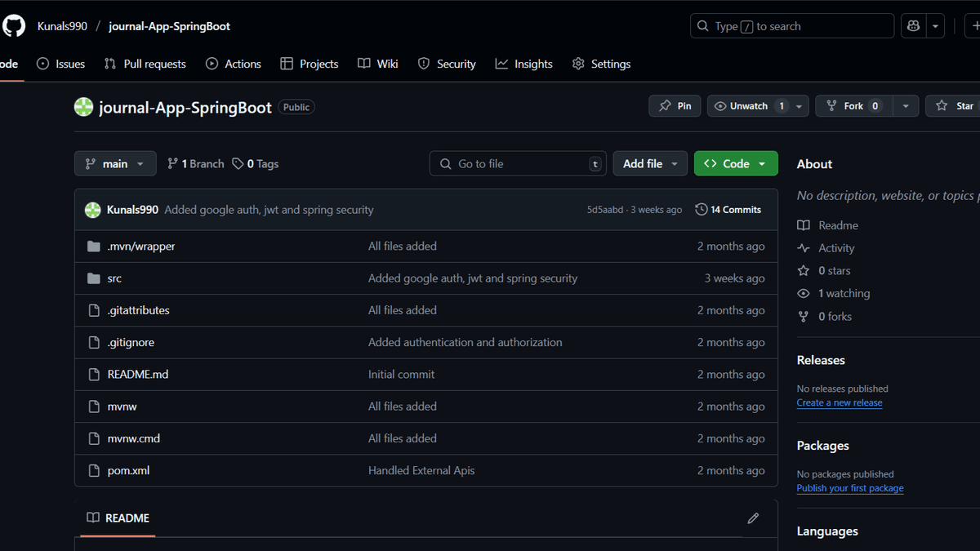Viewport: 980px width, 551px height.
Task: Click the file icon next to mvnw
Action: pos(93,407)
